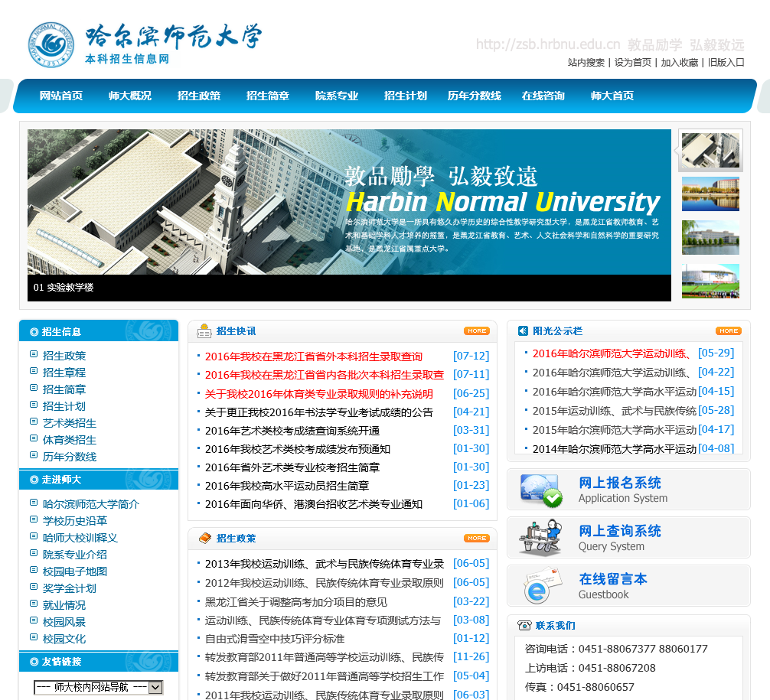Click the list icon before 艺术类招生
The image size is (770, 700).
(x=34, y=422)
